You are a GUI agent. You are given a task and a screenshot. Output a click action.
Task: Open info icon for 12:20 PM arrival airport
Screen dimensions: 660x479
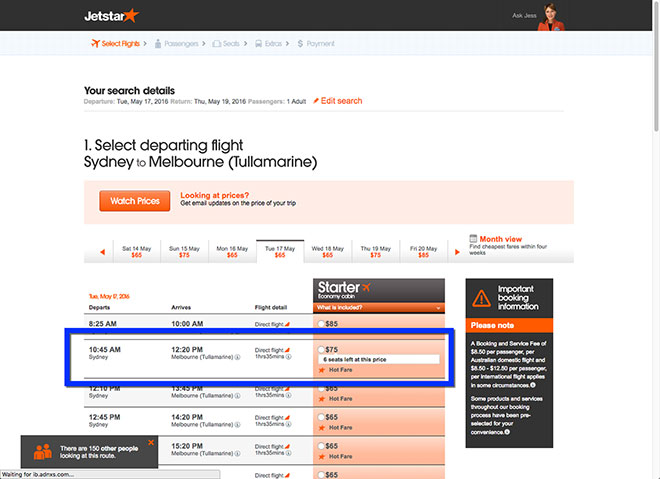237,357
